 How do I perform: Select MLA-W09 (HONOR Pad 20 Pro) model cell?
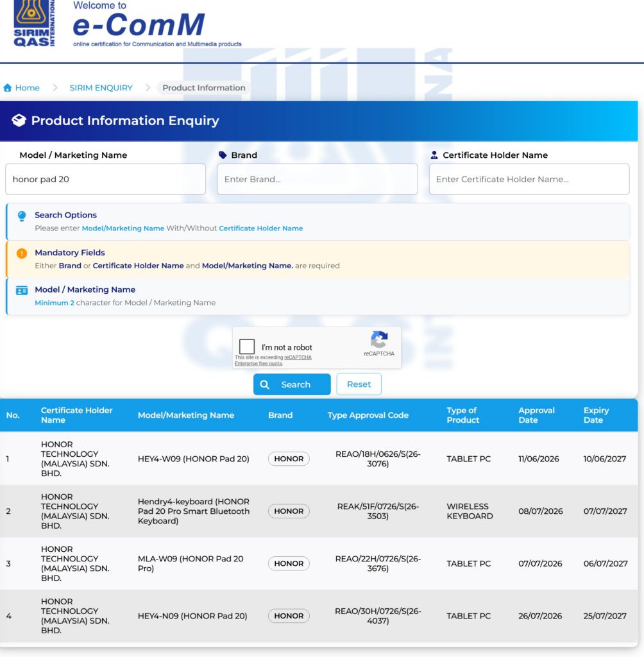click(191, 563)
